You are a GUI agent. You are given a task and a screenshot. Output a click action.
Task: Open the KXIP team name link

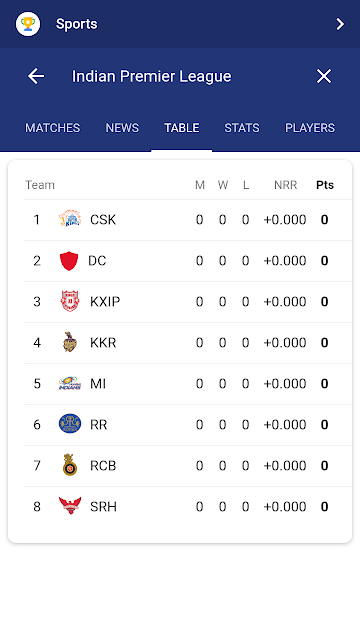click(105, 302)
